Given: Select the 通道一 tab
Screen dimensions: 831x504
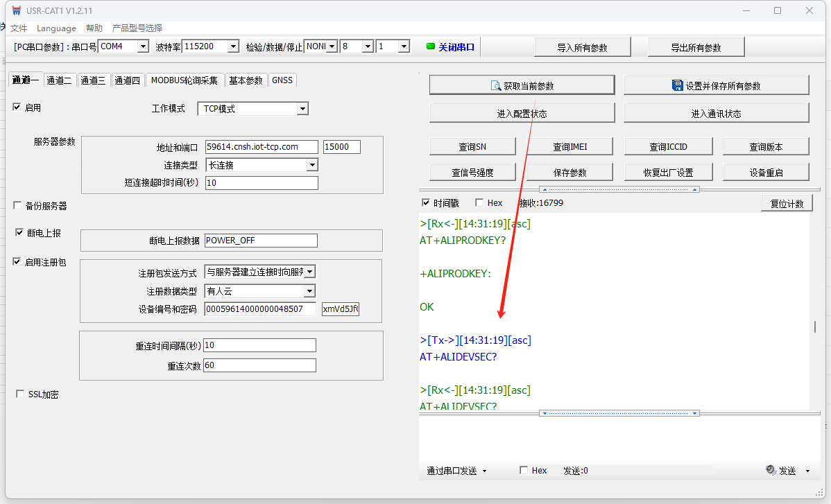Looking at the screenshot, I should [26, 80].
